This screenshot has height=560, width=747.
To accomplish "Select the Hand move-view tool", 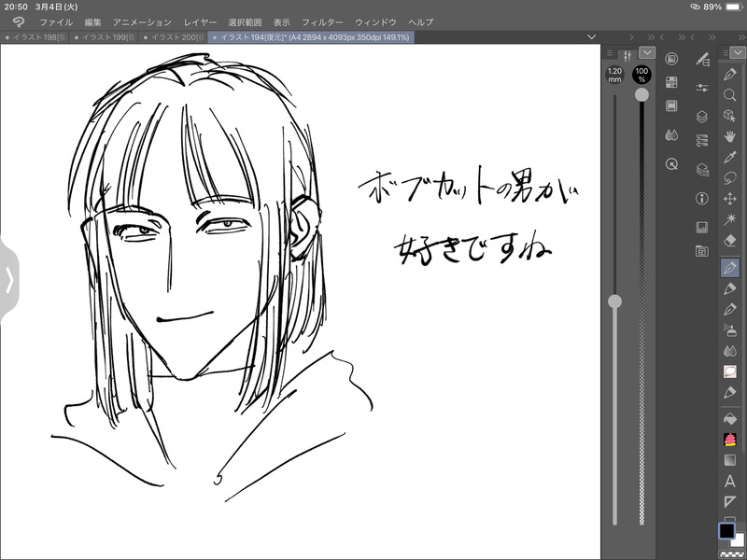I will tap(730, 136).
